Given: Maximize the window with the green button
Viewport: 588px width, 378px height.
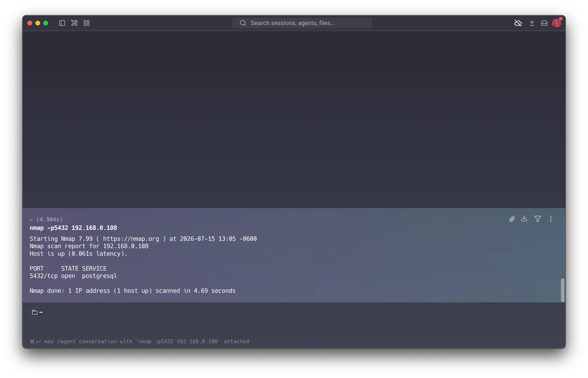Looking at the screenshot, I should (46, 23).
